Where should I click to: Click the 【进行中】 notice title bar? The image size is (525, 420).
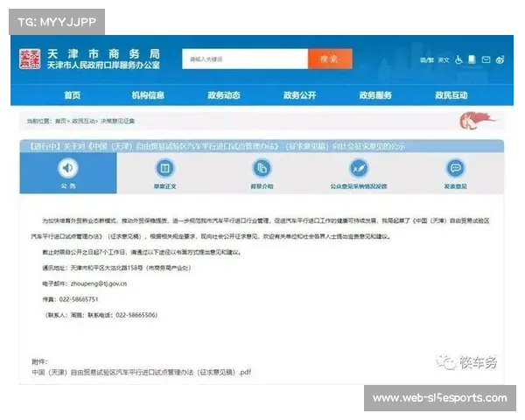(262, 146)
